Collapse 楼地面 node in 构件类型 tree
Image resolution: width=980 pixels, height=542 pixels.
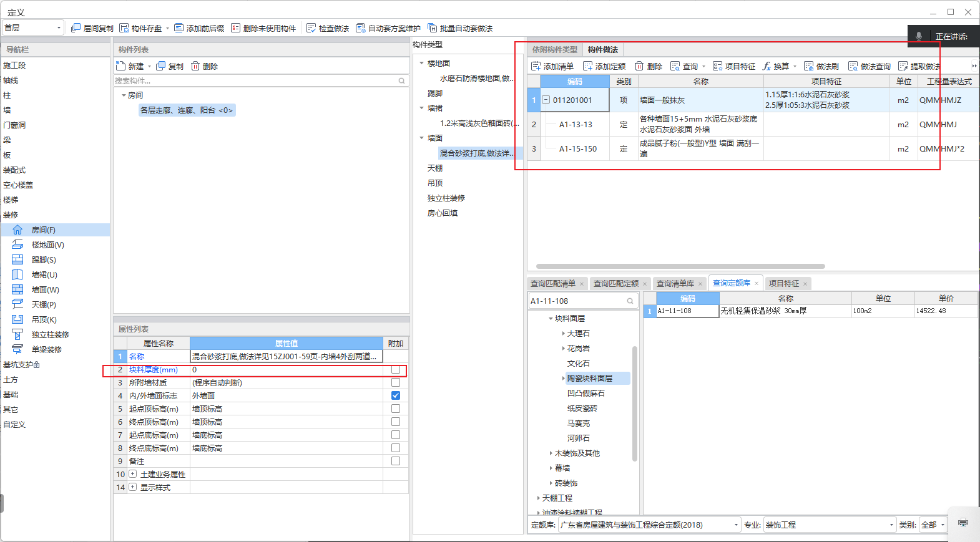coord(422,63)
